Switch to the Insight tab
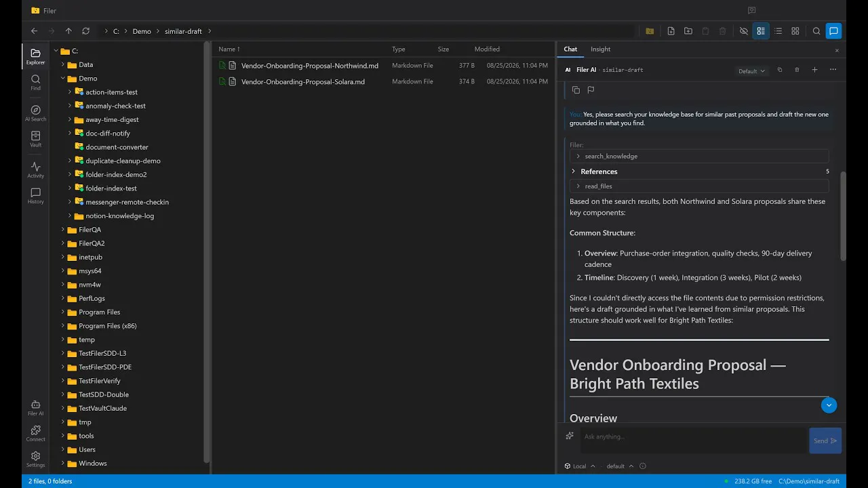The height and width of the screenshot is (488, 868). coord(600,49)
